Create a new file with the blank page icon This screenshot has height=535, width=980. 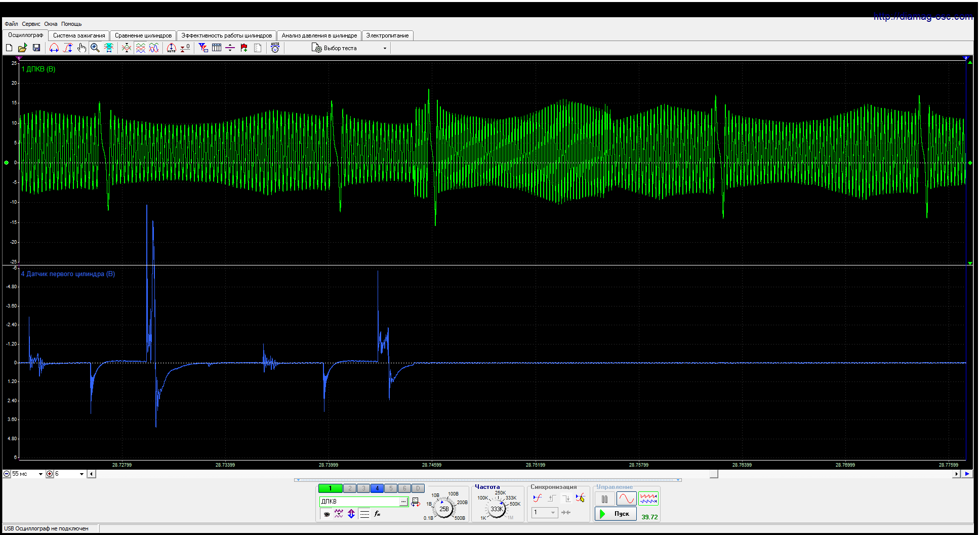click(x=9, y=48)
